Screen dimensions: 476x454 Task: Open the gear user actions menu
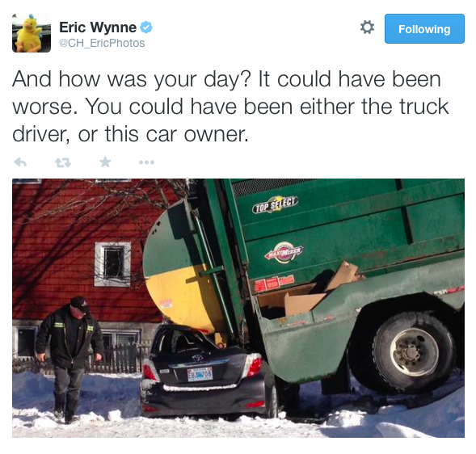(367, 27)
